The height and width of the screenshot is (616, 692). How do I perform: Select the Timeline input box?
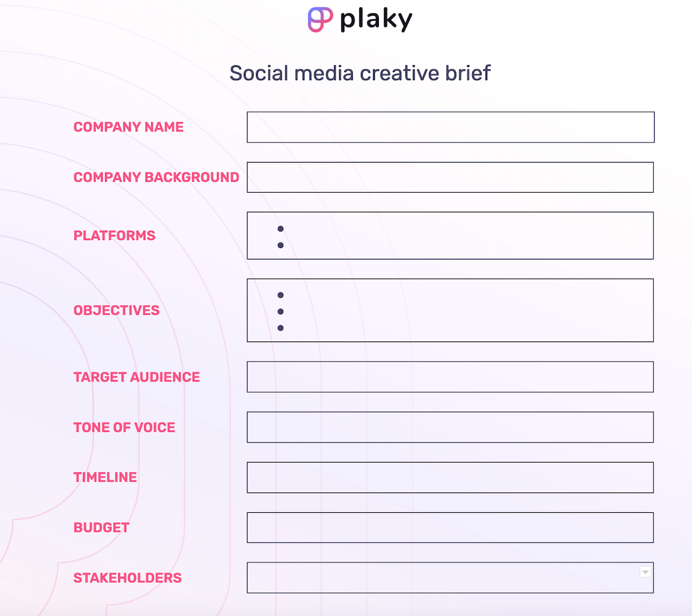tap(450, 478)
